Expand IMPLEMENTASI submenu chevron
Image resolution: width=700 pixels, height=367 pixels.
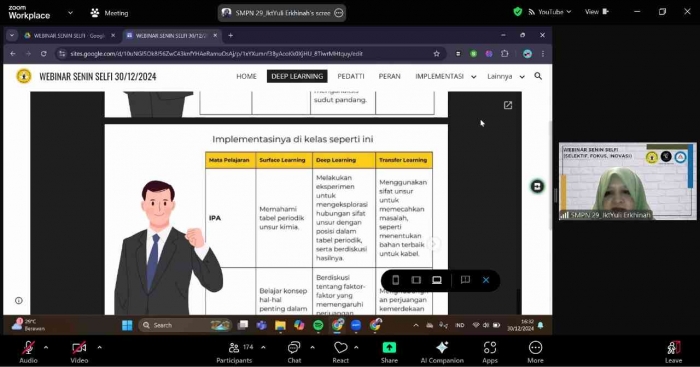474,77
